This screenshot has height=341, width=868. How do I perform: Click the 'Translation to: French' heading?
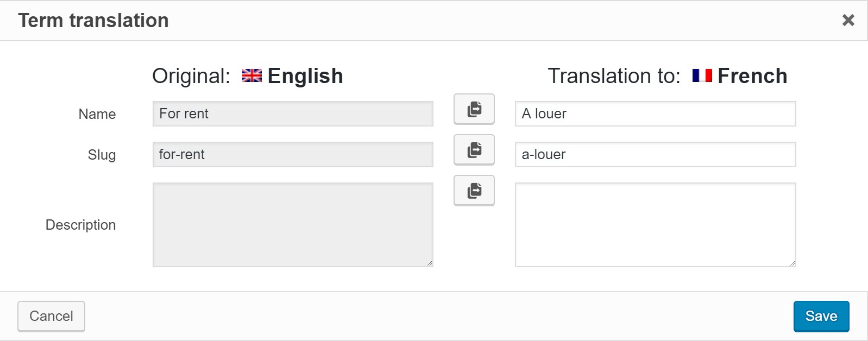coord(667,76)
